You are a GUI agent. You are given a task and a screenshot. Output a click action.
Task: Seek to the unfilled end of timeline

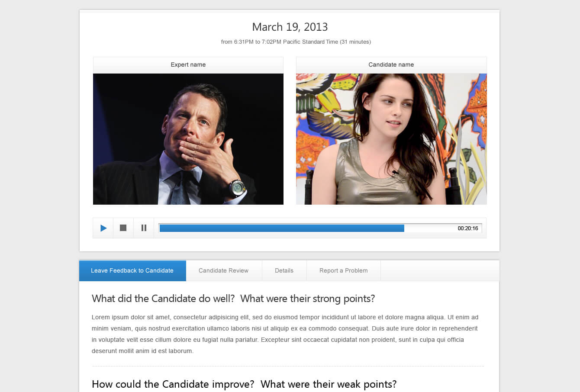pos(430,228)
